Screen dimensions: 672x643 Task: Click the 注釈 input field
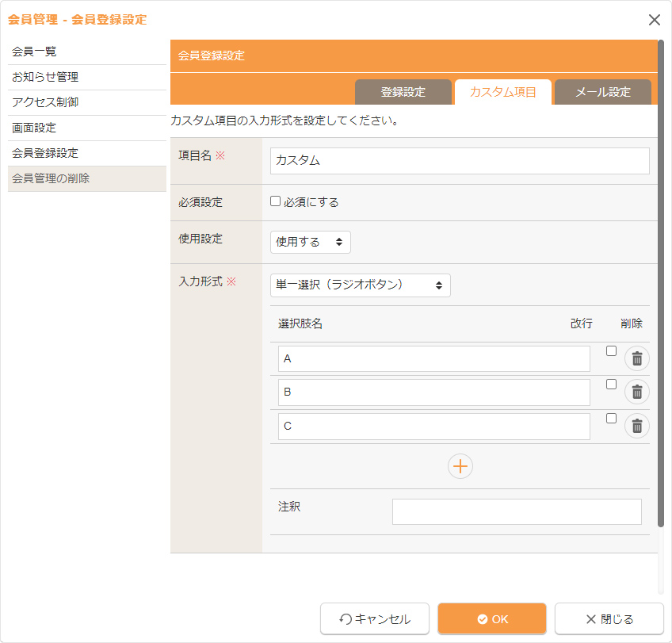[x=517, y=511]
